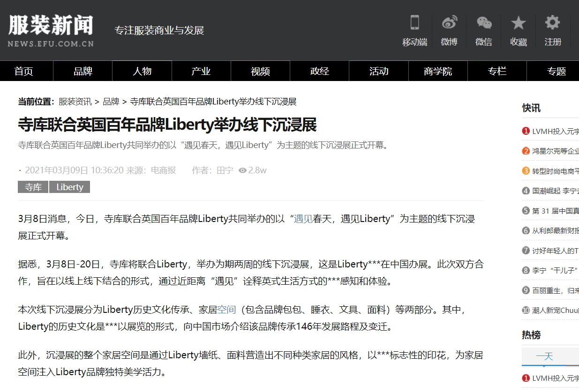The image size is (579, 392).
Task: Click the Liberty tag button
Action: [70, 187]
